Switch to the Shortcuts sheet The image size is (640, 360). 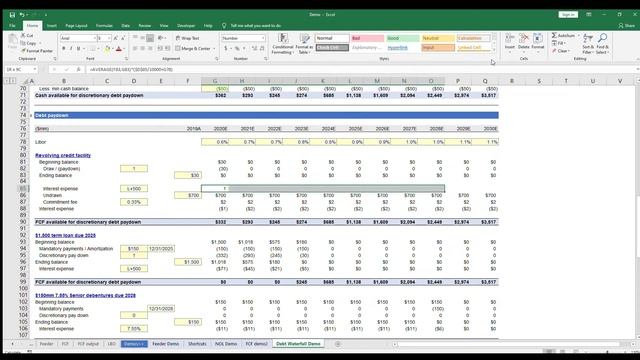tap(197, 344)
